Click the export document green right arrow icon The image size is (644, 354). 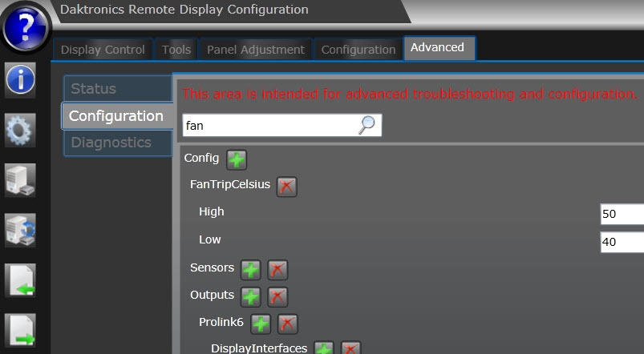tap(21, 330)
